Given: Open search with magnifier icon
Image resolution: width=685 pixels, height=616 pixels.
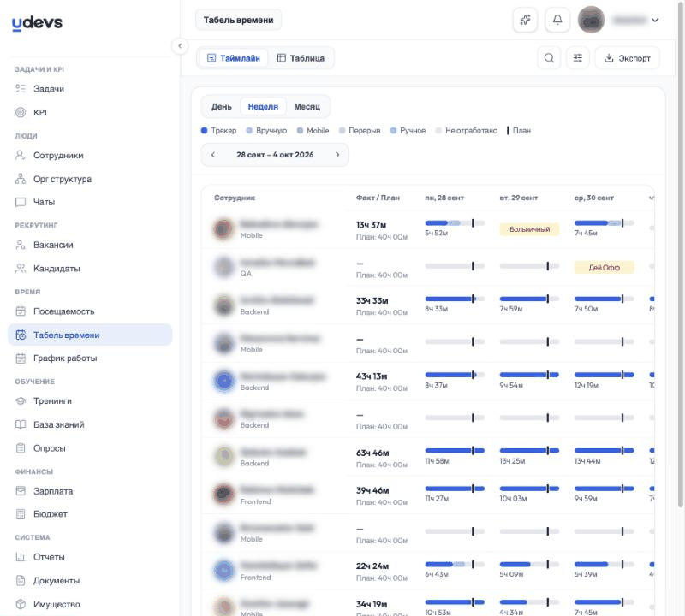Looking at the screenshot, I should pos(549,58).
